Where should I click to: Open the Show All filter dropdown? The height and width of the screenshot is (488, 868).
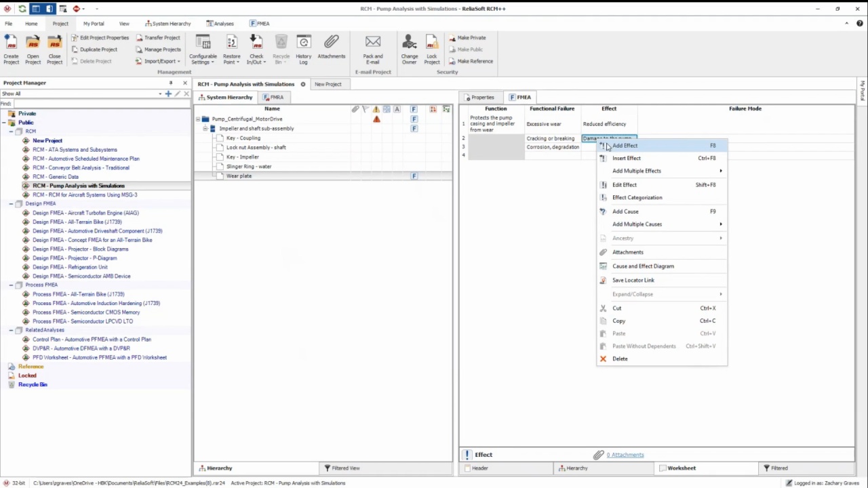[x=161, y=94]
